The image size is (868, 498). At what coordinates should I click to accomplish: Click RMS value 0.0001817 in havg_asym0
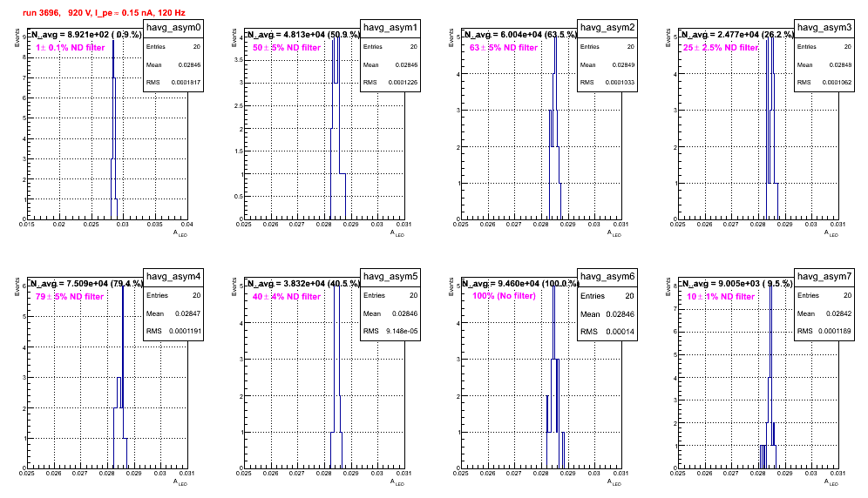pyautogui.click(x=187, y=83)
